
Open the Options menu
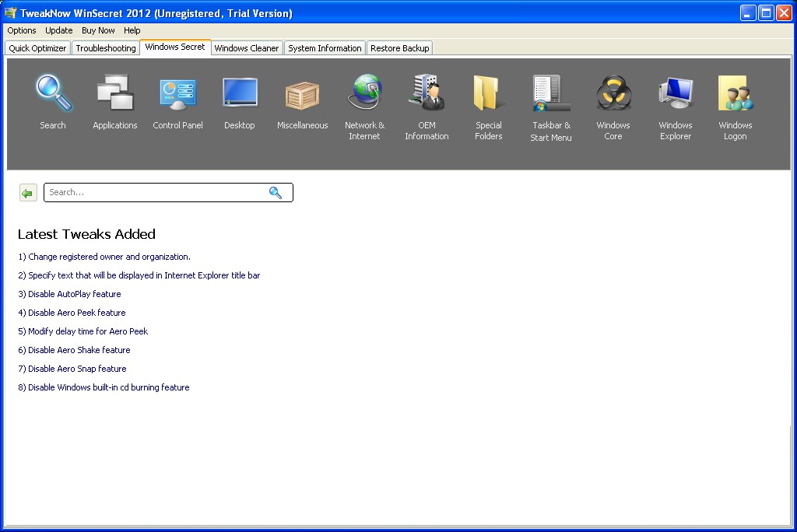tap(21, 30)
